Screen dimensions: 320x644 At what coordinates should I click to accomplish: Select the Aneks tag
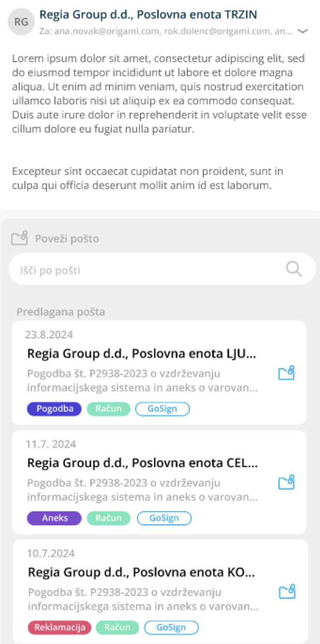pyautogui.click(x=54, y=518)
